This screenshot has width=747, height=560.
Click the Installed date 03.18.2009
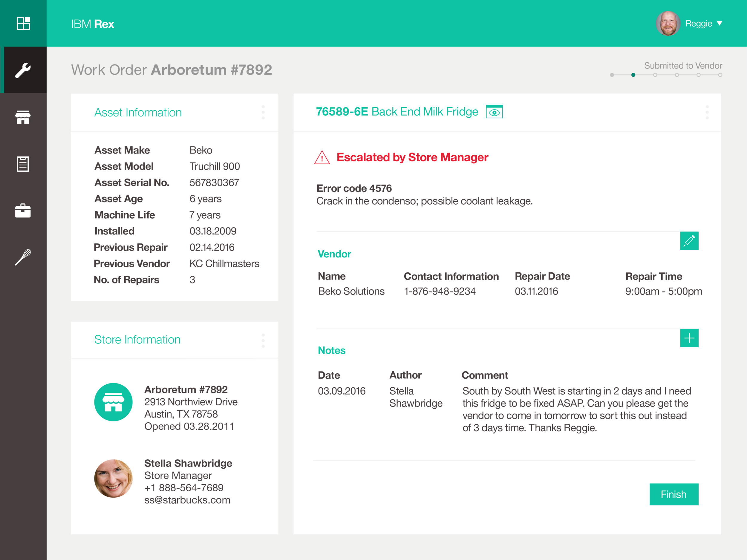point(213,231)
